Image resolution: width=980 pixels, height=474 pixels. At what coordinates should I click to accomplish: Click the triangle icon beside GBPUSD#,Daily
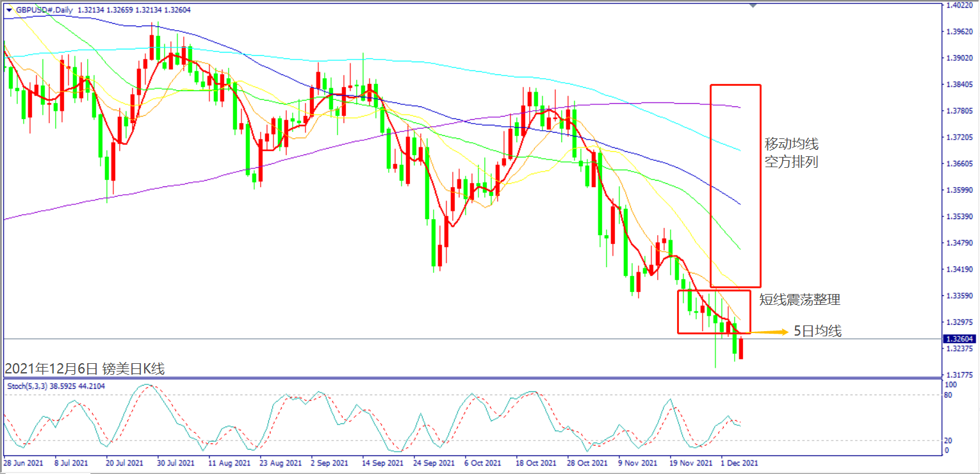9,10
